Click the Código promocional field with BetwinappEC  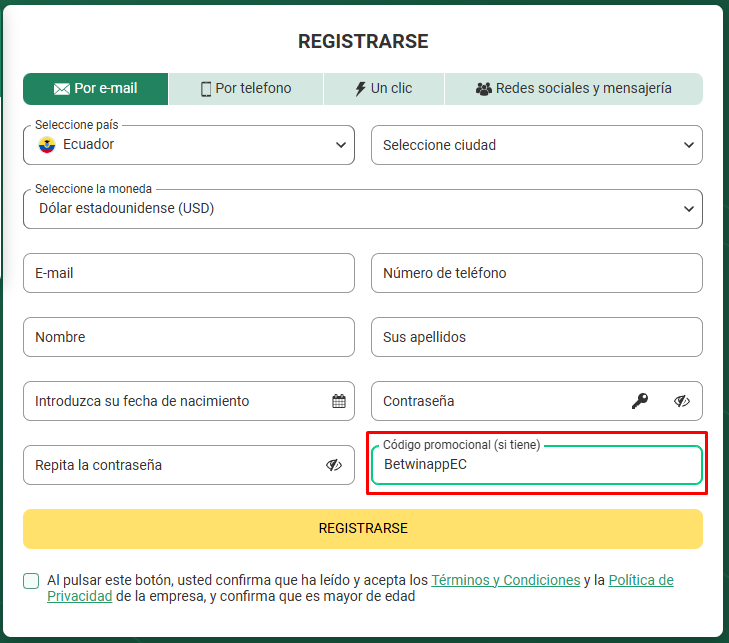click(x=537, y=465)
